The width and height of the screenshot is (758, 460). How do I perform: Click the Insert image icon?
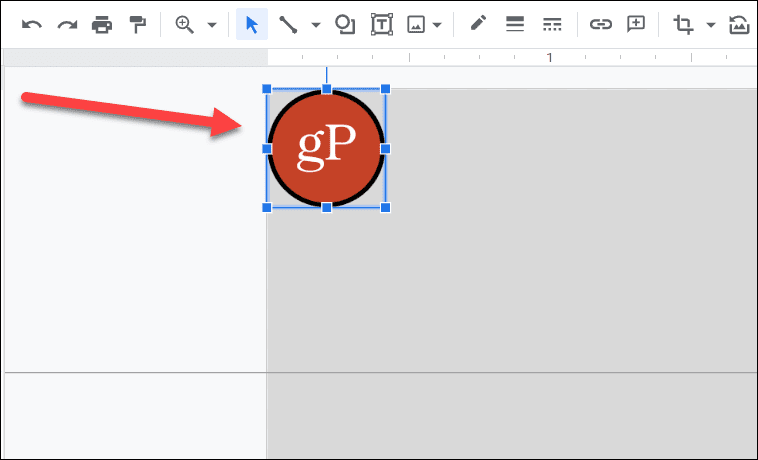point(416,24)
